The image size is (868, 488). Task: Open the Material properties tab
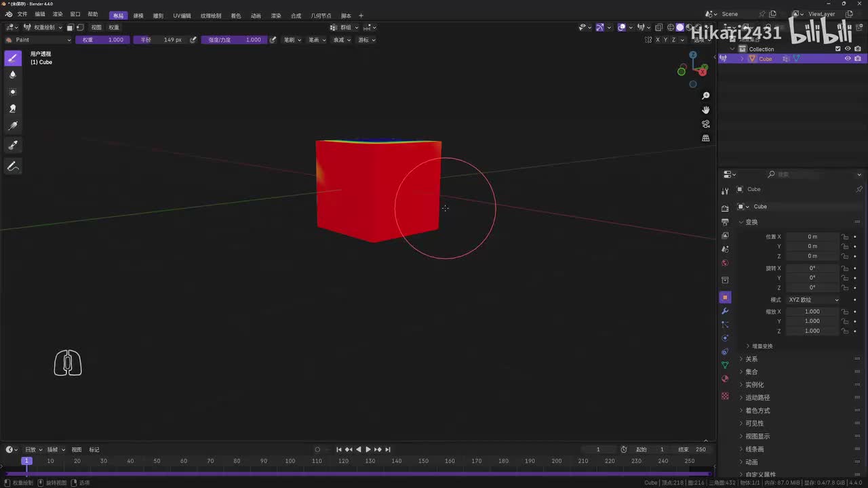(725, 379)
